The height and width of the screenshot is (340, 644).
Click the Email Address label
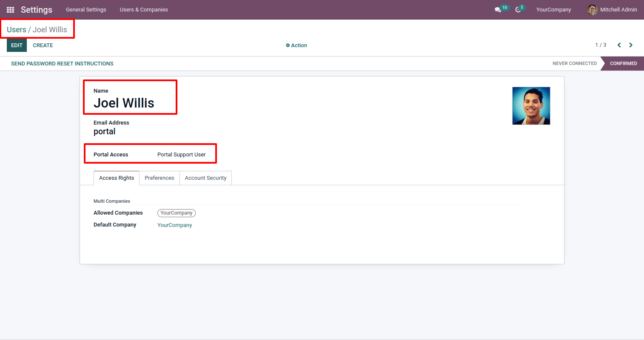point(111,123)
